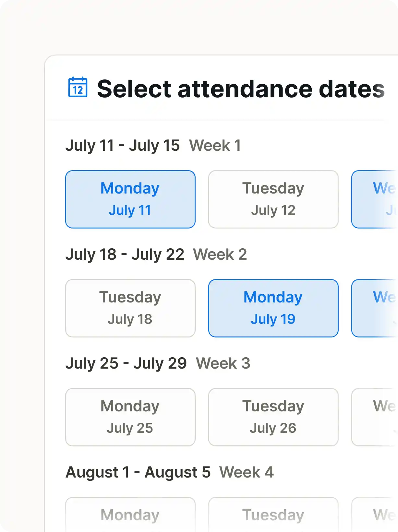Click the partially visible Wednesday card in Week 1
This screenshot has width=398, height=532.
click(378, 199)
